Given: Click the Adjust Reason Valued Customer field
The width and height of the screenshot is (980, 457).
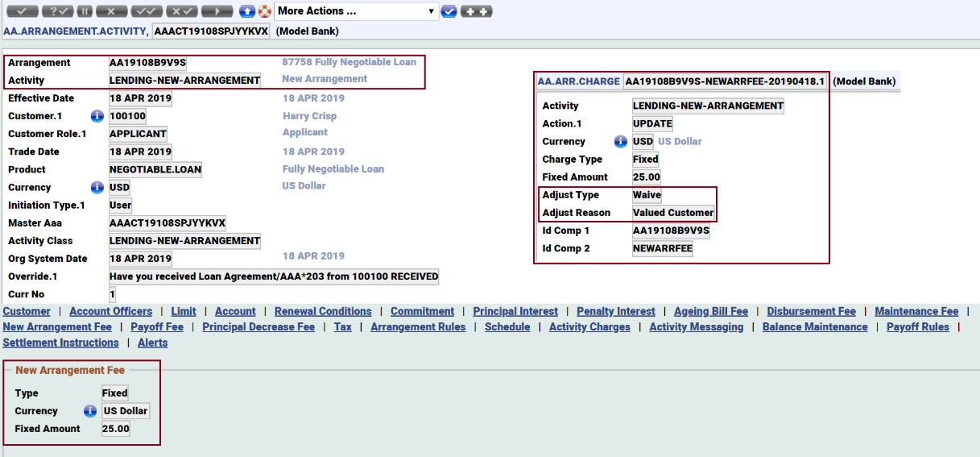Looking at the screenshot, I should 673,213.
